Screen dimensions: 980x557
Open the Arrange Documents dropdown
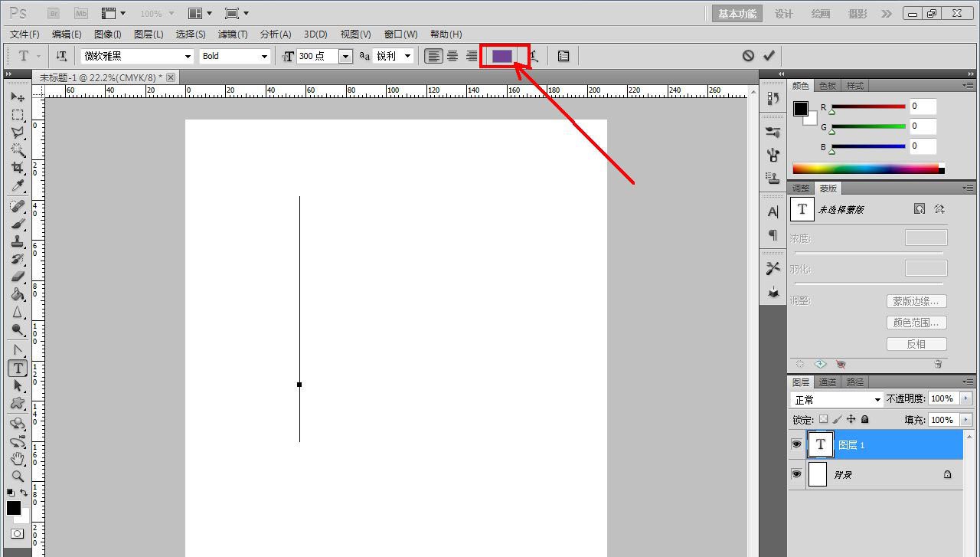click(x=201, y=14)
